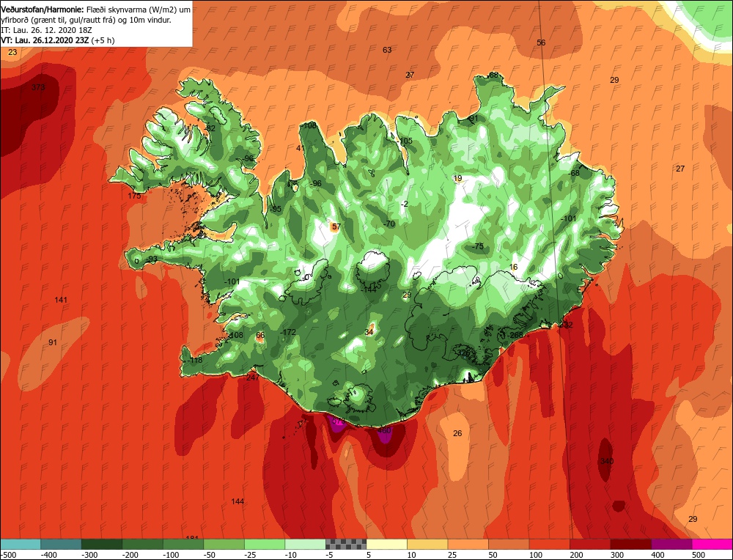Screen dimensions: 733x560
Task: Select the legend swatch between -200 and -100
Action: pyautogui.click(x=142, y=544)
